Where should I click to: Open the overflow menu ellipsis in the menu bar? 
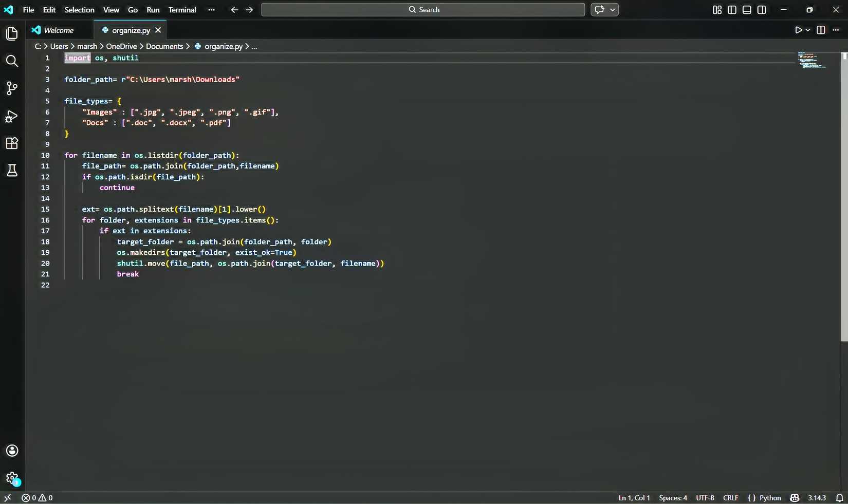pyautogui.click(x=211, y=10)
